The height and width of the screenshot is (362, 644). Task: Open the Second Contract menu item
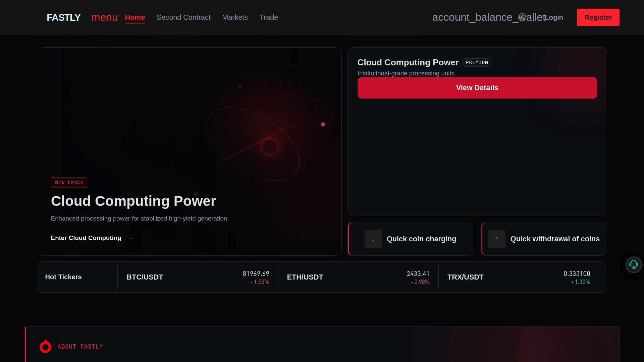click(x=183, y=17)
